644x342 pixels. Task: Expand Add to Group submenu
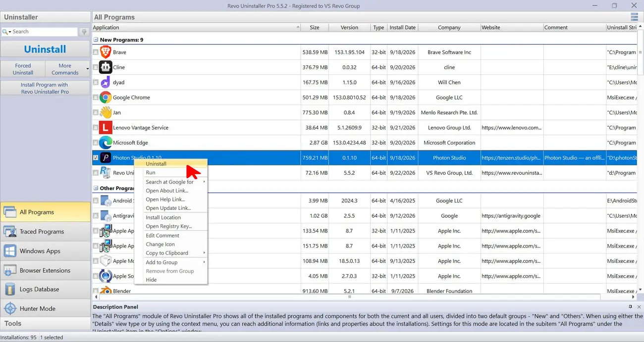point(204,262)
